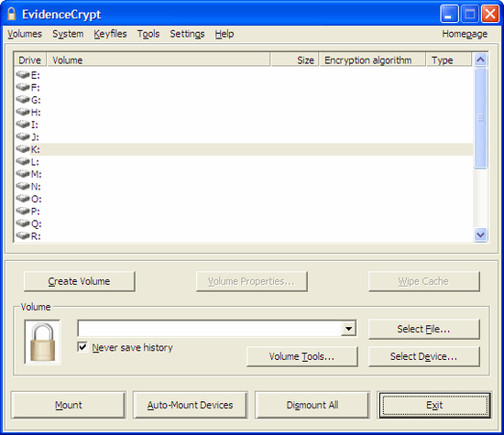Open the Keyfiles menu
This screenshot has height=435, width=504.
(110, 34)
